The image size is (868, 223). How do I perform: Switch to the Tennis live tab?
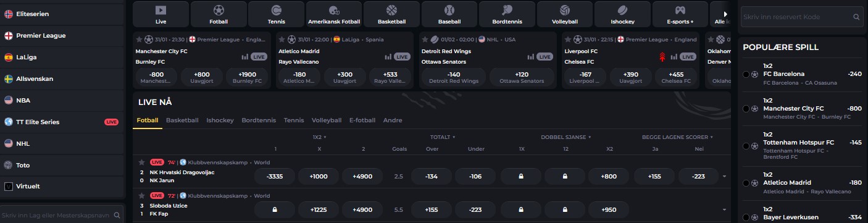[294, 120]
